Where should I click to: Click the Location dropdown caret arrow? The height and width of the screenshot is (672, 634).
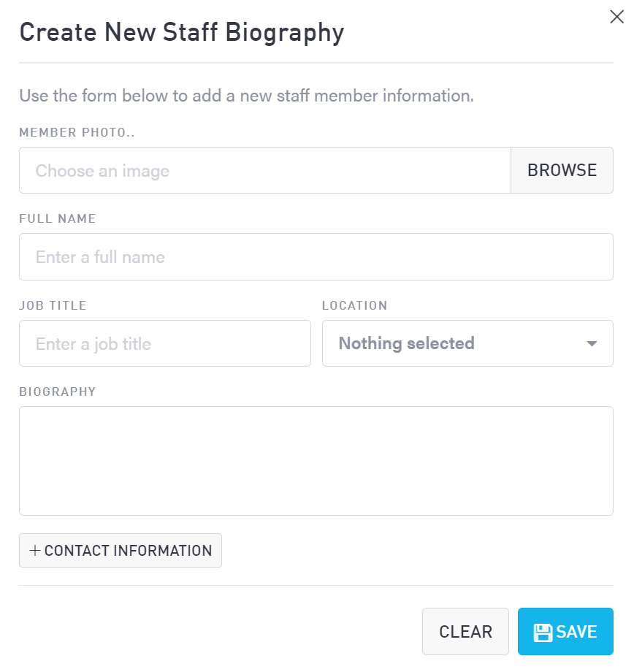[x=592, y=344]
